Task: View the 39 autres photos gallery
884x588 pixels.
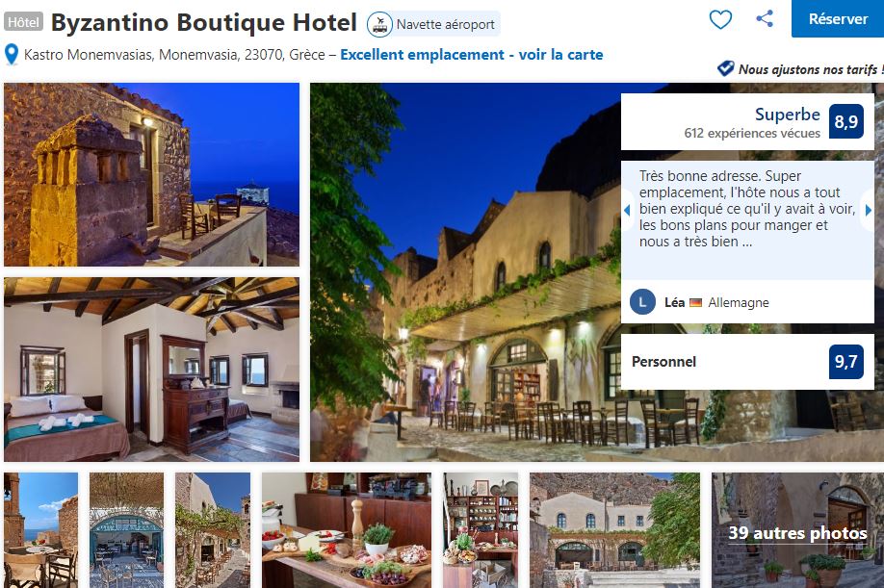Action: point(797,530)
